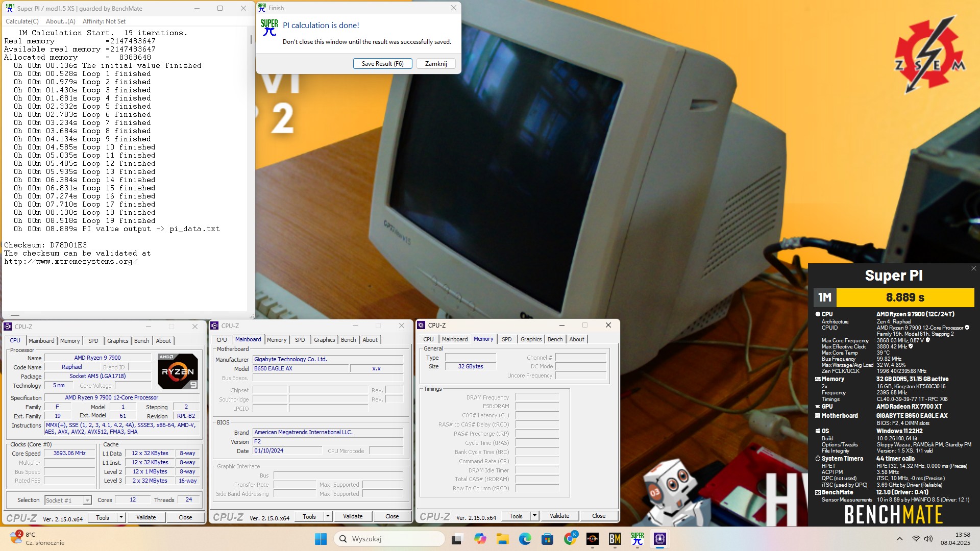The width and height of the screenshot is (980, 551).
Task: Click the network Wi-Fi tray icon
Action: tap(916, 539)
